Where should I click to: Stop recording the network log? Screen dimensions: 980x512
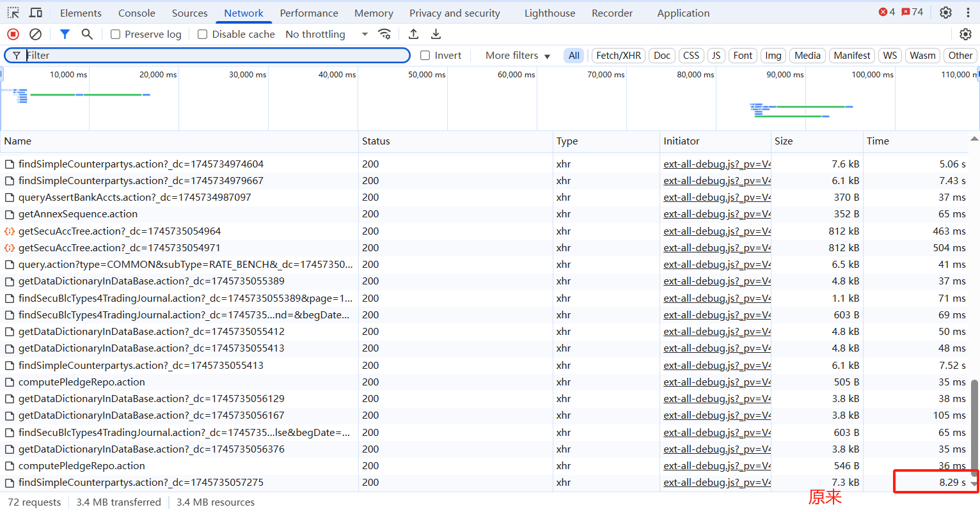pyautogui.click(x=13, y=34)
